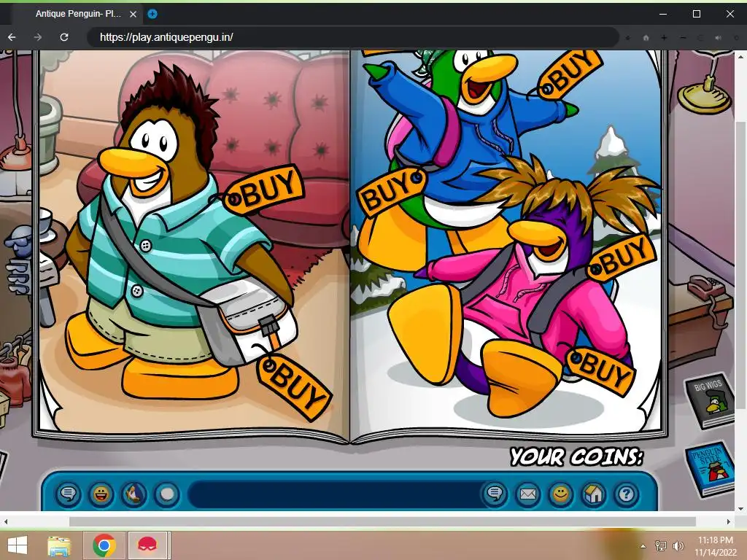Go to igloo via house icon
Viewport: 747px width, 560px height.
click(x=593, y=494)
